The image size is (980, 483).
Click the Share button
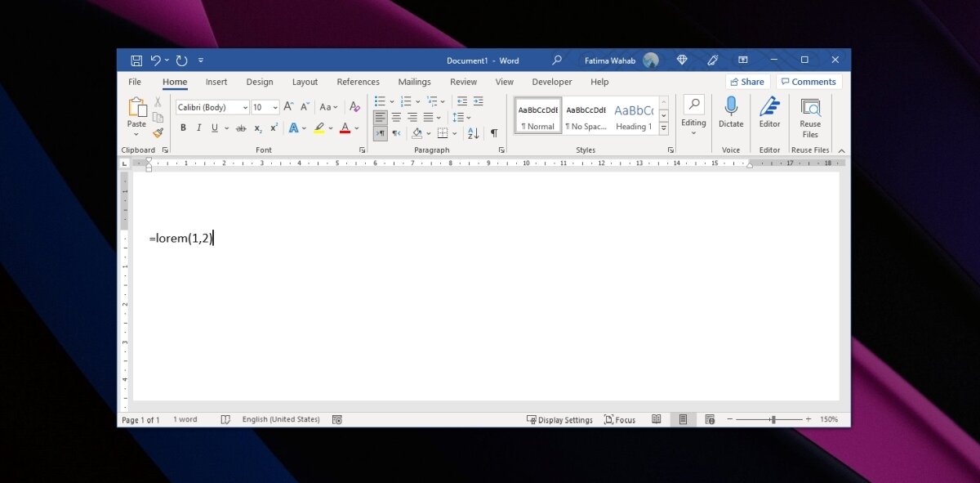[x=748, y=82]
